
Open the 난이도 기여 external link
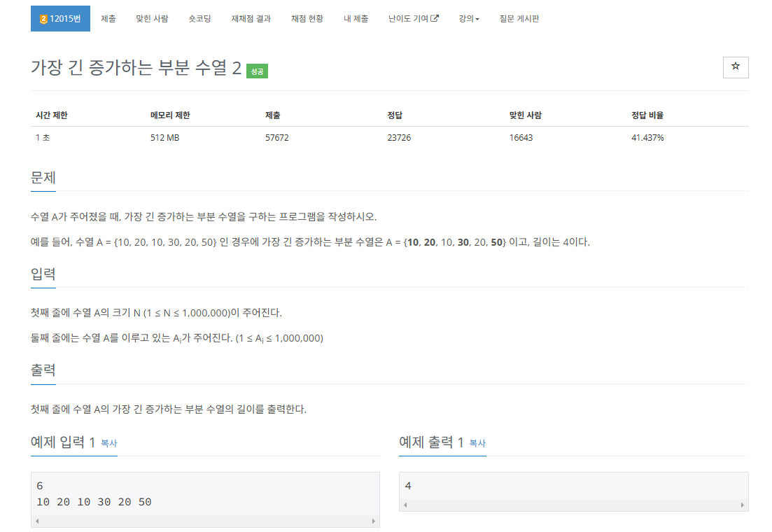[414, 19]
